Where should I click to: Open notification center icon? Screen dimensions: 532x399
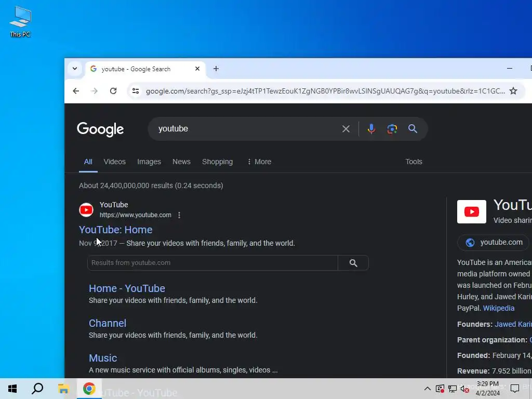coord(515,389)
